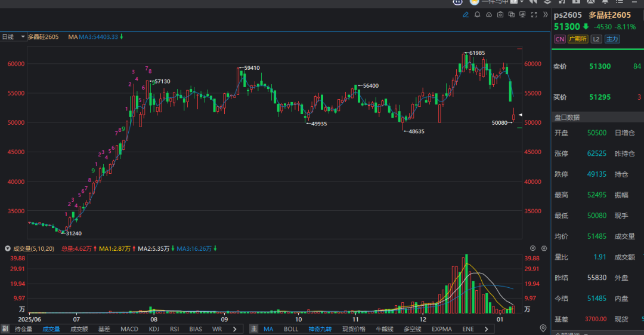Image resolution: width=644 pixels, height=335 pixels.
Task: Close the volume sub-chart panel
Action: (x=533, y=248)
